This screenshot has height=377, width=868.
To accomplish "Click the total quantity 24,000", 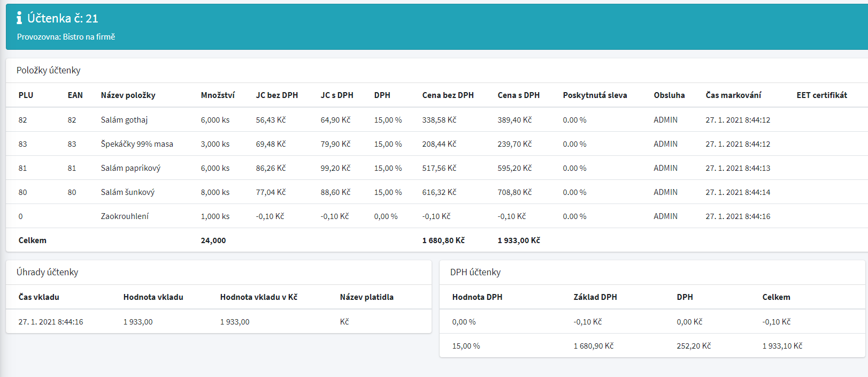I will pos(213,240).
